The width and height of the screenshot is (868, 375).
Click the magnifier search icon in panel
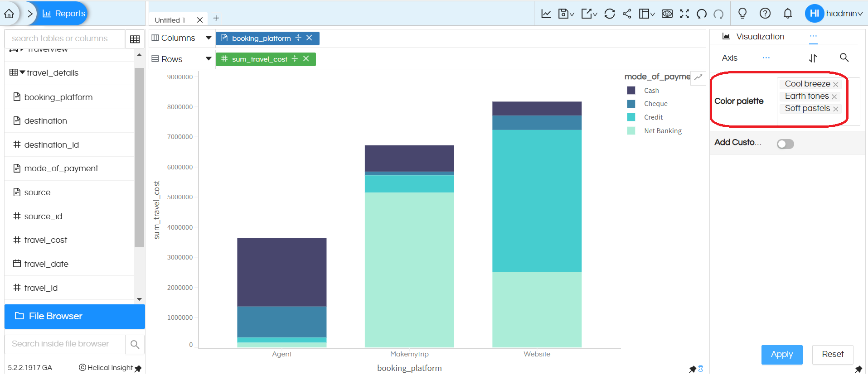coord(844,58)
